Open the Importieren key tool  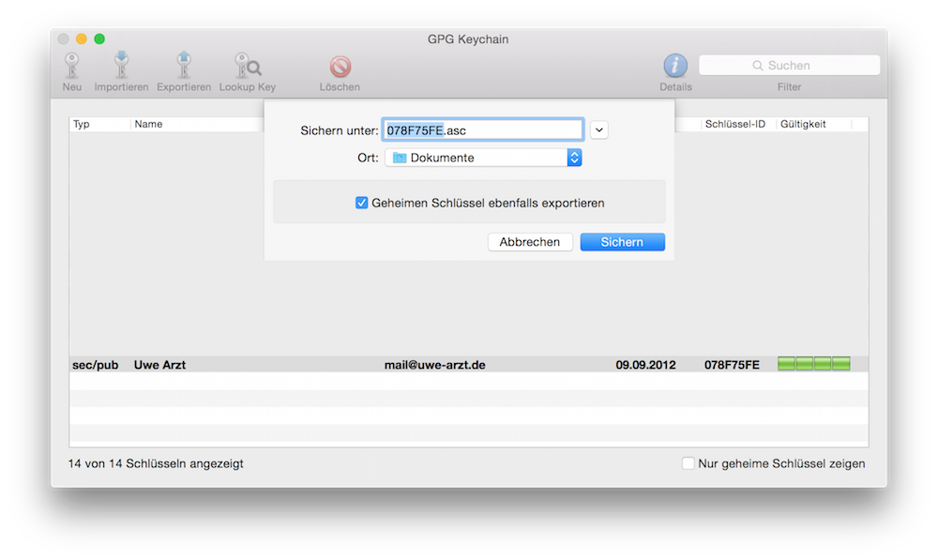tap(121, 66)
